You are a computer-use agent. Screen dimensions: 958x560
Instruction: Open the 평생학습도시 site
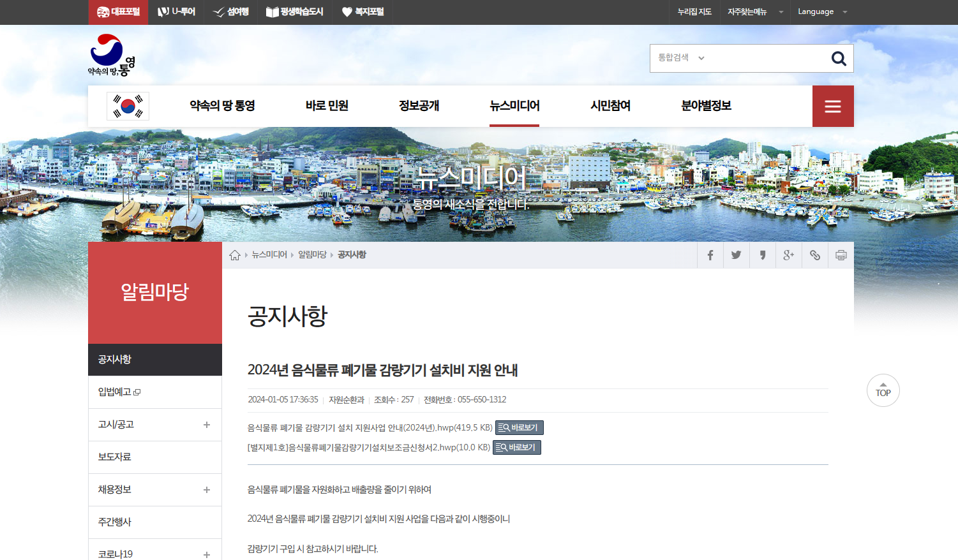pos(294,12)
